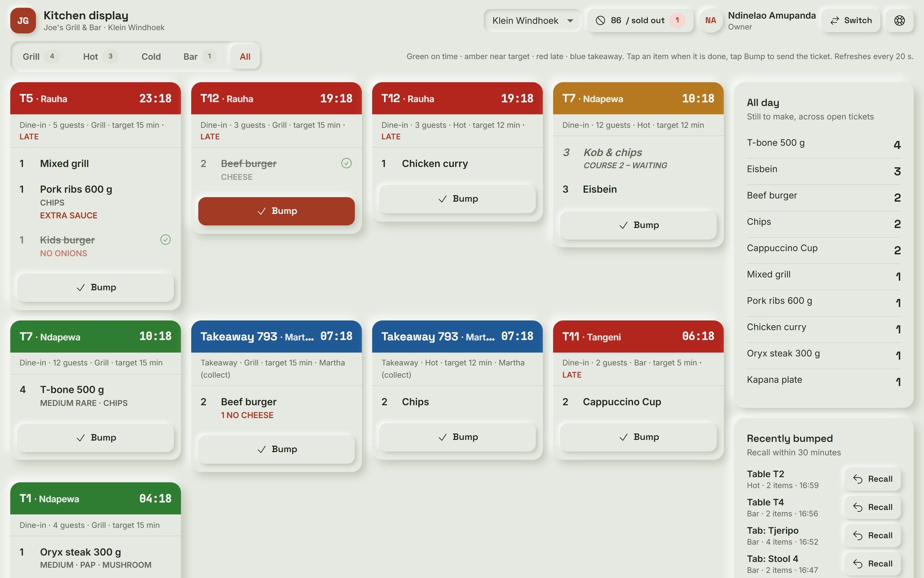Bump the Takeaway 793 Grill ticket
The width and height of the screenshot is (924, 578).
pyautogui.click(x=276, y=449)
